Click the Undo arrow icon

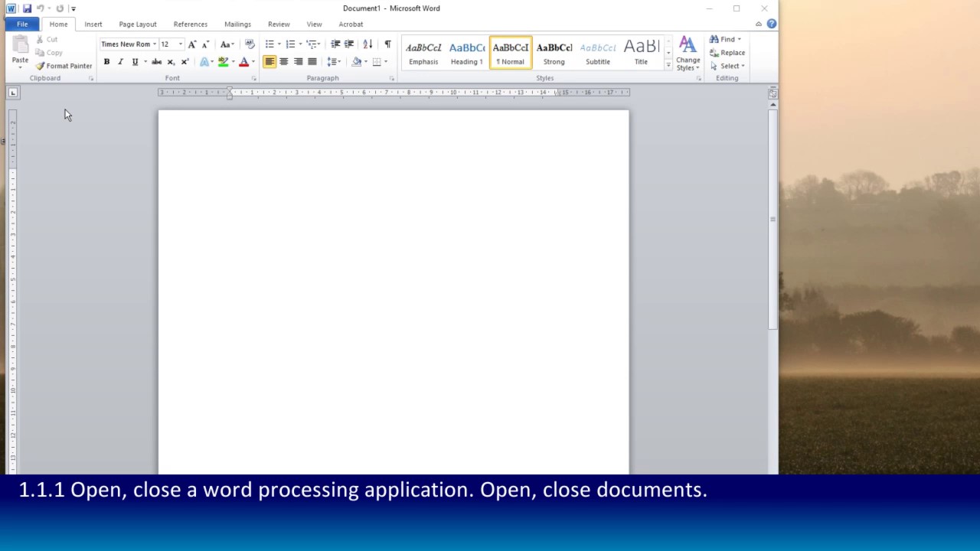pyautogui.click(x=40, y=8)
